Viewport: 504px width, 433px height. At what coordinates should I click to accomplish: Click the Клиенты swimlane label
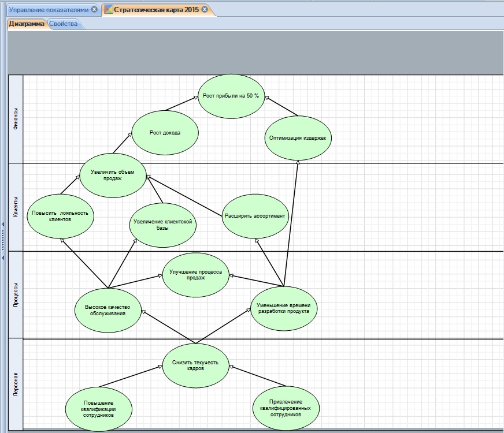coord(16,207)
